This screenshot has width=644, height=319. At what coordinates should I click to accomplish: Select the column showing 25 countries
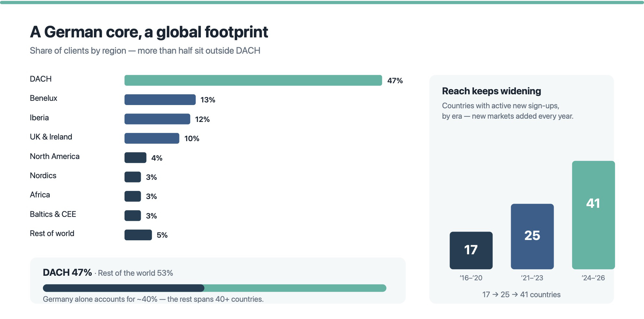pyautogui.click(x=532, y=236)
